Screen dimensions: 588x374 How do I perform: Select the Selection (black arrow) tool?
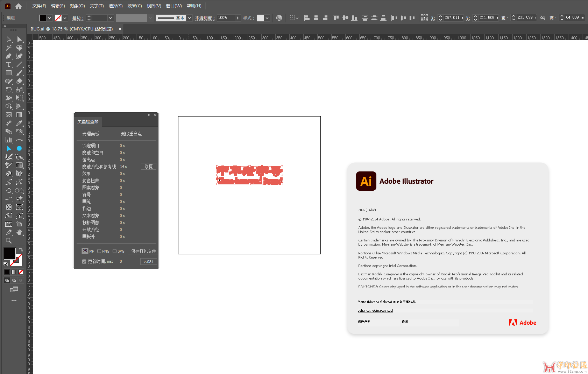coord(9,40)
